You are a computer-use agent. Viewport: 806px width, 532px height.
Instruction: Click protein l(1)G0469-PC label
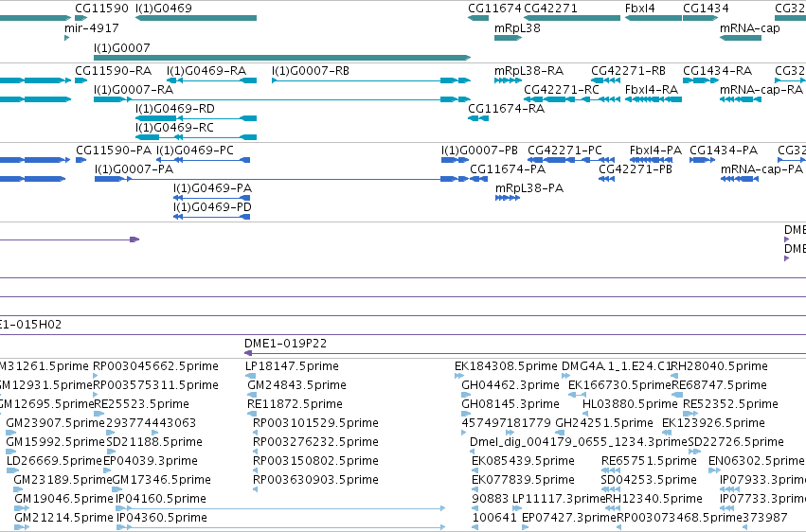tap(195, 150)
